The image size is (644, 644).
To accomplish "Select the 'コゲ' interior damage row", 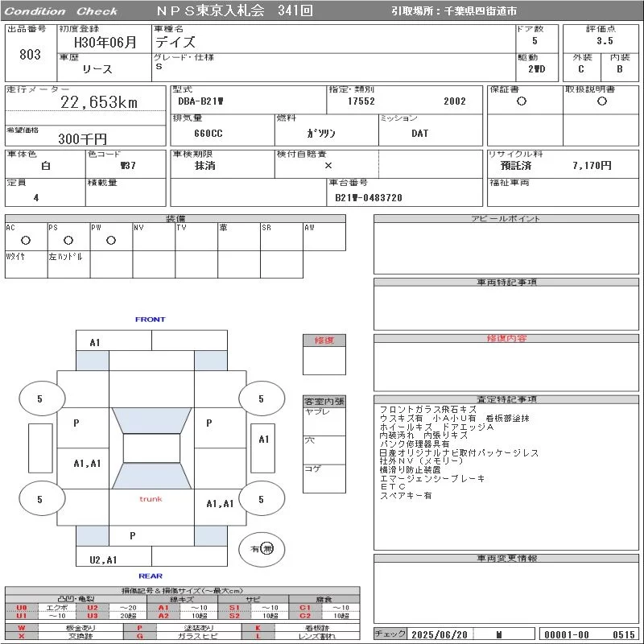I will coord(324,478).
